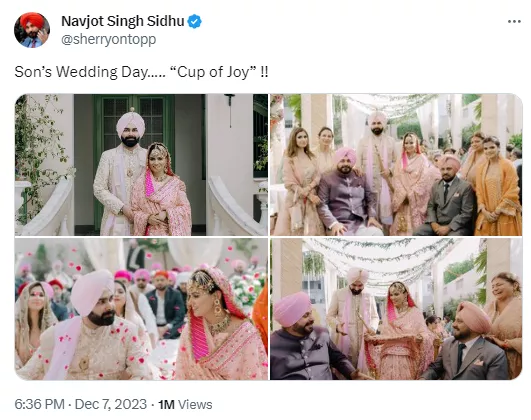Open the three-dot more options menu
Viewport: 531px width, 420px height.
514,22
